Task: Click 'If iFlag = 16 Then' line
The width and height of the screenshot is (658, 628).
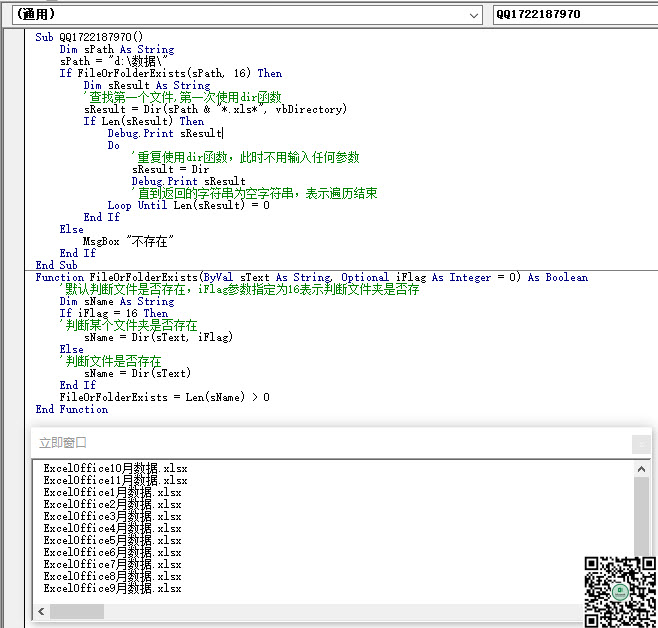Action: [x=114, y=313]
